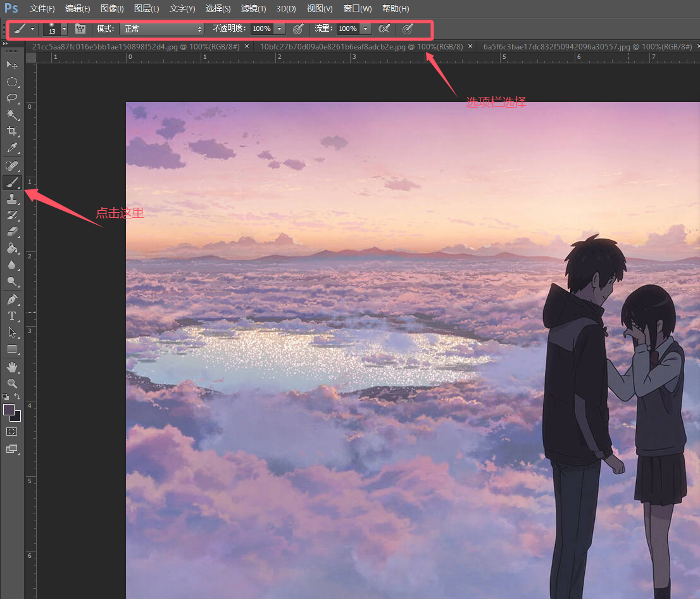The height and width of the screenshot is (599, 700).
Task: Open the 窗口(W) menu
Action: click(358, 8)
